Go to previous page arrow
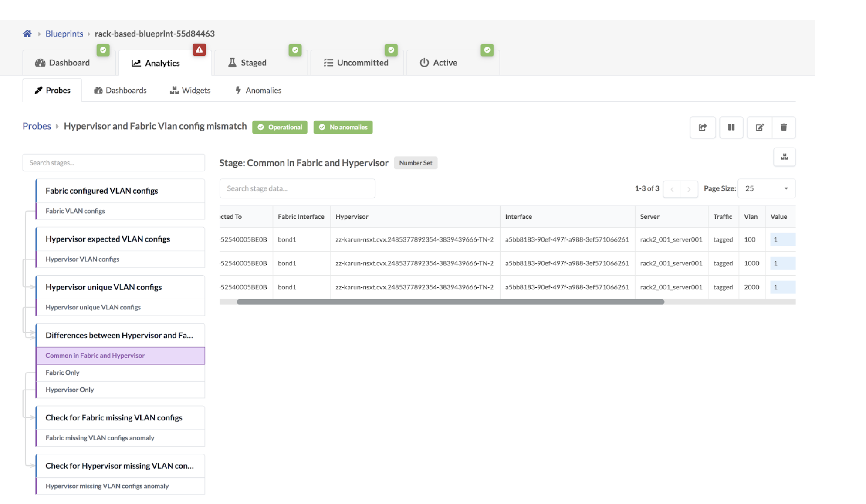Viewport: 866px width, 504px height. (x=672, y=189)
